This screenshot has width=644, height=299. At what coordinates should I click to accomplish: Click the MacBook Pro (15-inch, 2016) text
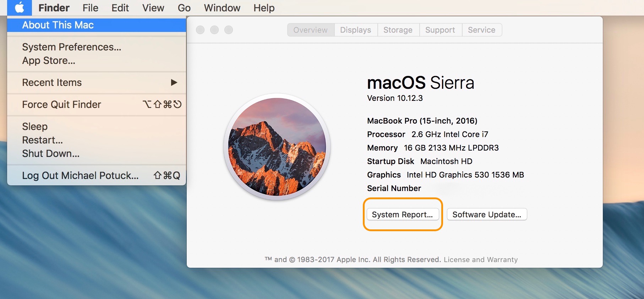click(422, 121)
